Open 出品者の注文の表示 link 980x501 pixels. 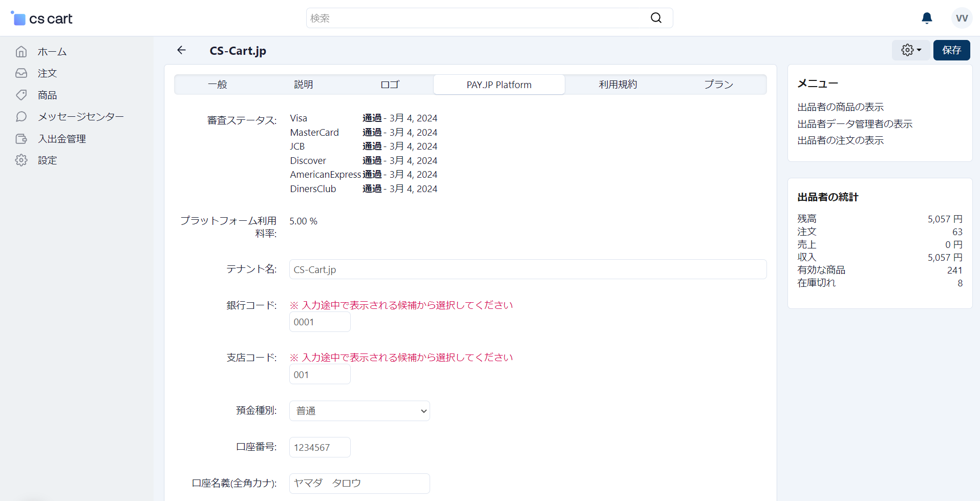pos(840,140)
